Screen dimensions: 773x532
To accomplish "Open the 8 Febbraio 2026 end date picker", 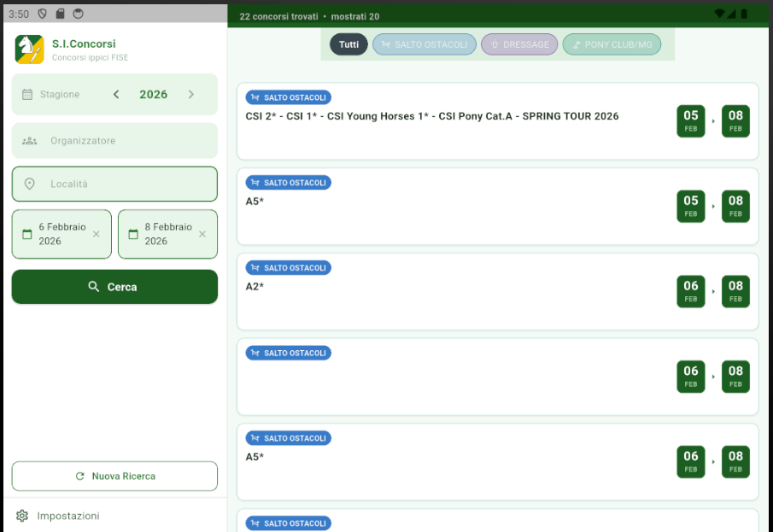I will (x=167, y=234).
